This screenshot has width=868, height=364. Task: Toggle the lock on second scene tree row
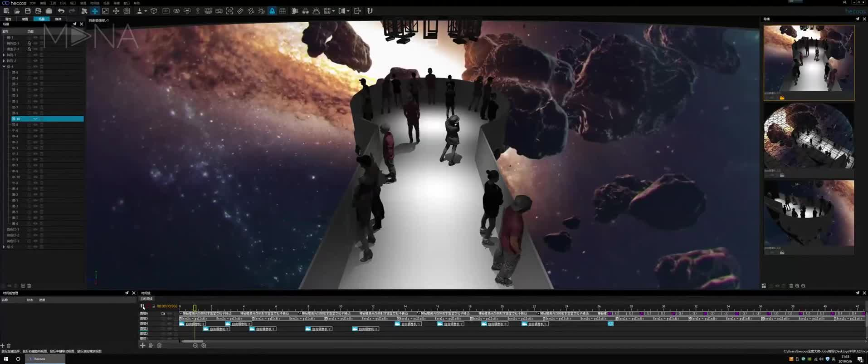click(x=29, y=43)
